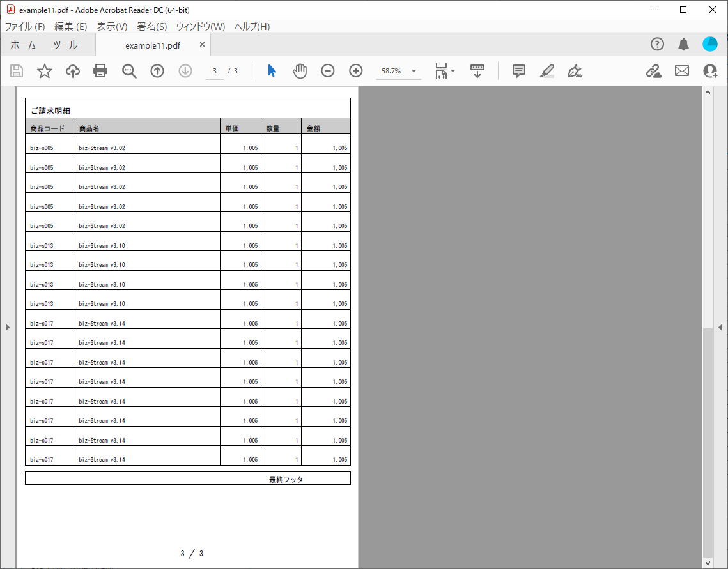Screen dimensions: 728x569
Task: Click the 最終フッタ footer text
Action: click(286, 480)
